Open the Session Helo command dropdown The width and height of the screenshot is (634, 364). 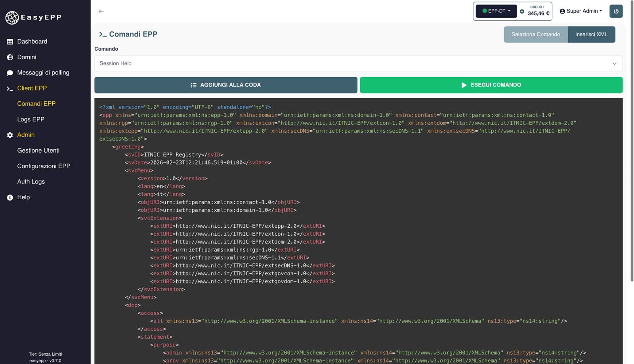(358, 63)
